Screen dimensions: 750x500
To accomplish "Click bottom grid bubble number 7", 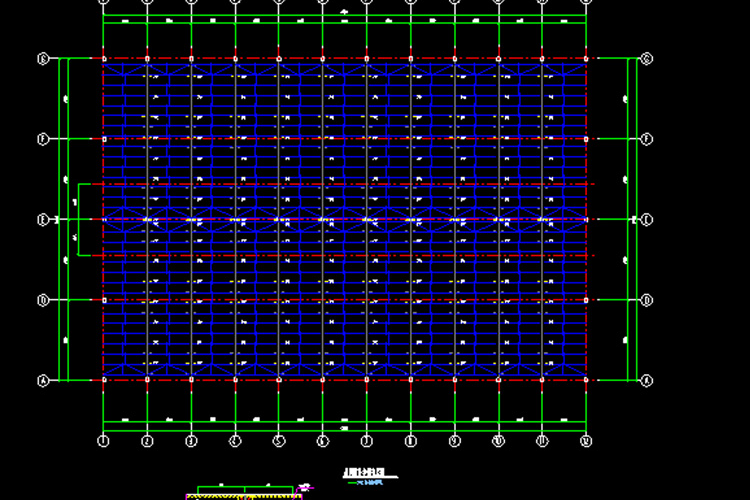I will point(367,439).
